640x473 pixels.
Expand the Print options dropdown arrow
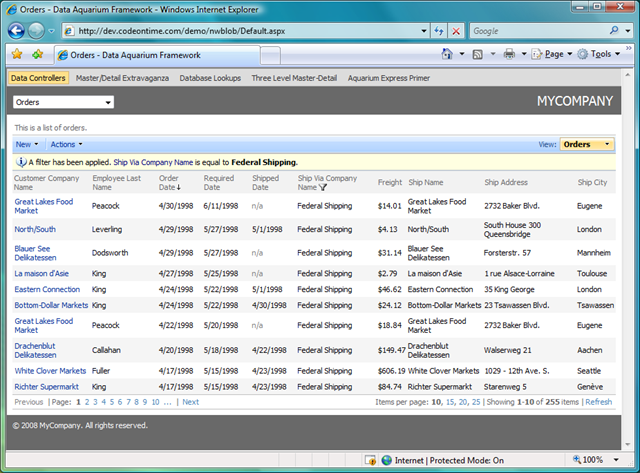[x=524, y=54]
